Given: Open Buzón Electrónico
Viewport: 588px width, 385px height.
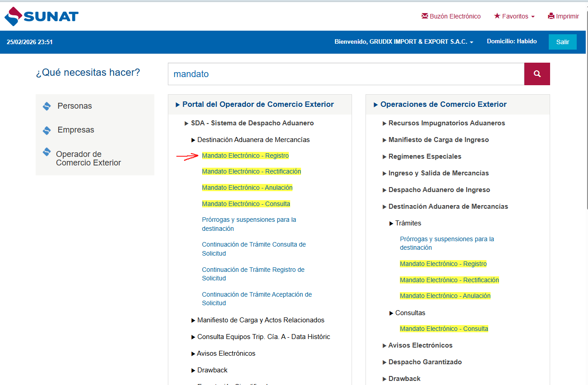Looking at the screenshot, I should pos(451,16).
